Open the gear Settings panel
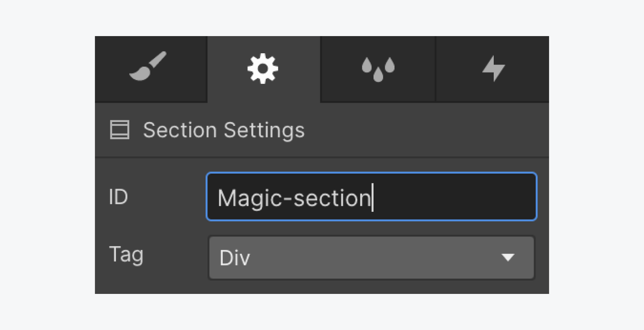Viewport: 644px width, 330px height. coord(264,68)
